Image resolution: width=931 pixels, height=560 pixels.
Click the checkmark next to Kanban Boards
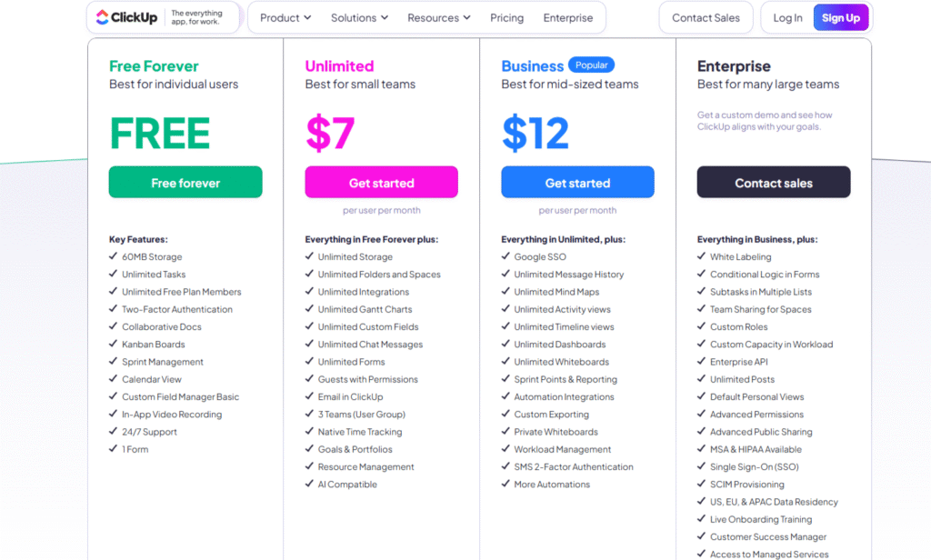(113, 345)
